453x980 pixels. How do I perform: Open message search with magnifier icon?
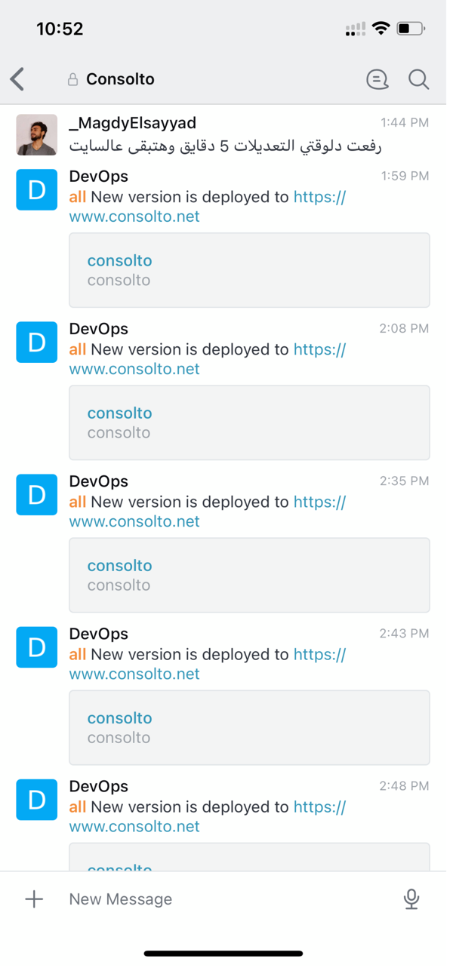(418, 79)
